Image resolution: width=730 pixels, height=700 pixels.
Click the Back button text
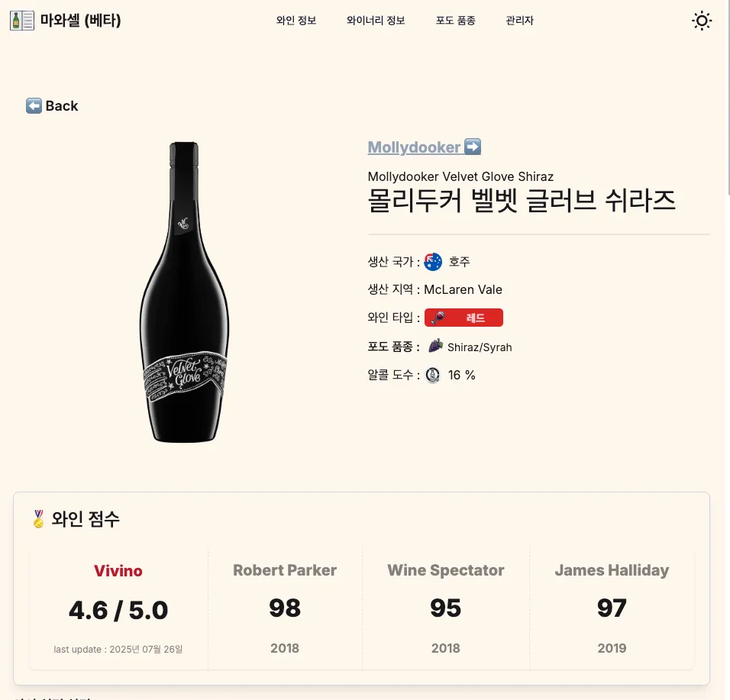[62, 106]
